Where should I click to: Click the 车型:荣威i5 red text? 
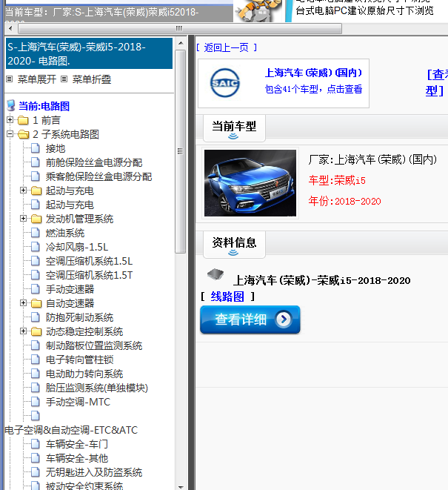337,180
